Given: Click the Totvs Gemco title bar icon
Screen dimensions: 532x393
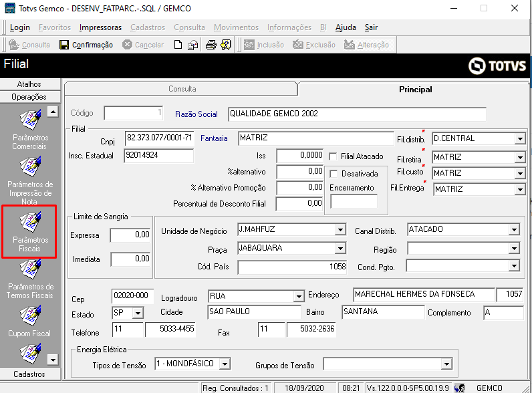Looking at the screenshot, I should [x=10, y=8].
